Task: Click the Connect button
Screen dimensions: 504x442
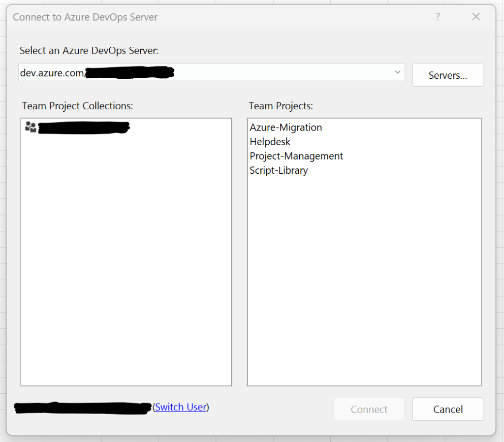Action: [x=369, y=409]
